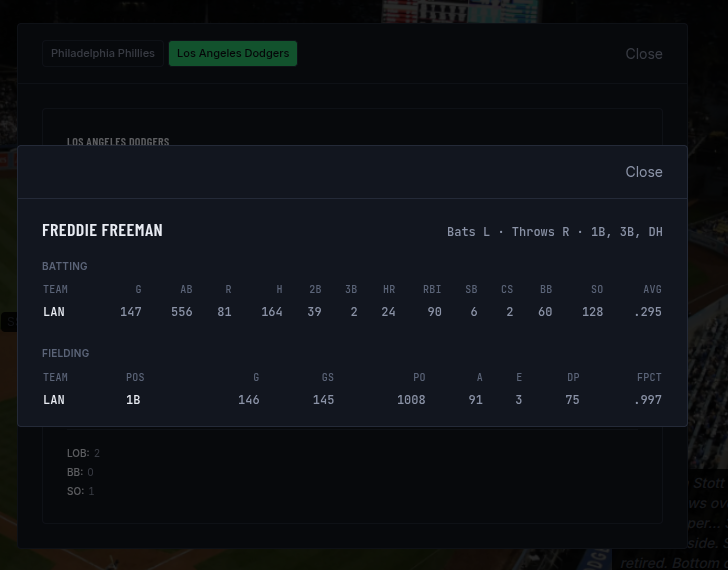The image size is (728, 570).
Task: Click doubles value 39
Action: (x=314, y=312)
